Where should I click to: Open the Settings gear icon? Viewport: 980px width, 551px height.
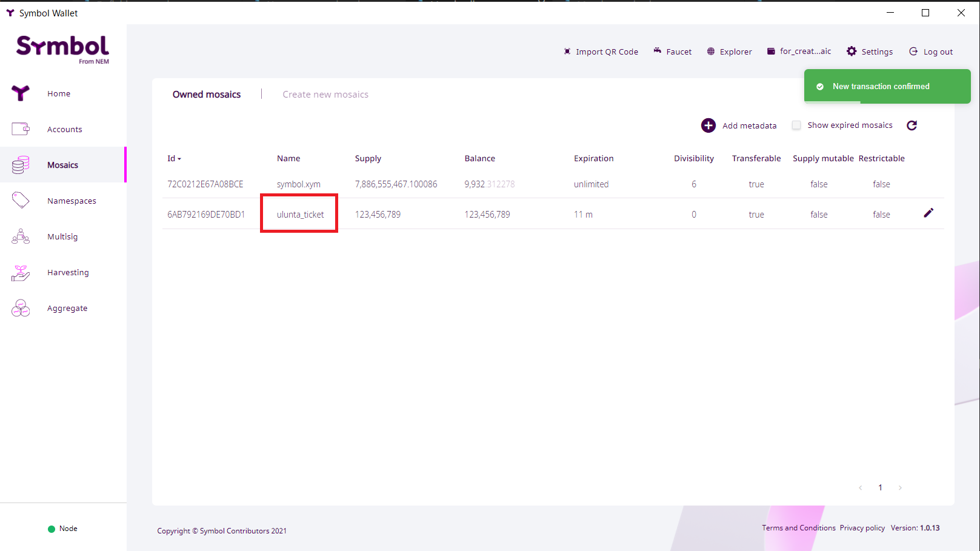852,52
